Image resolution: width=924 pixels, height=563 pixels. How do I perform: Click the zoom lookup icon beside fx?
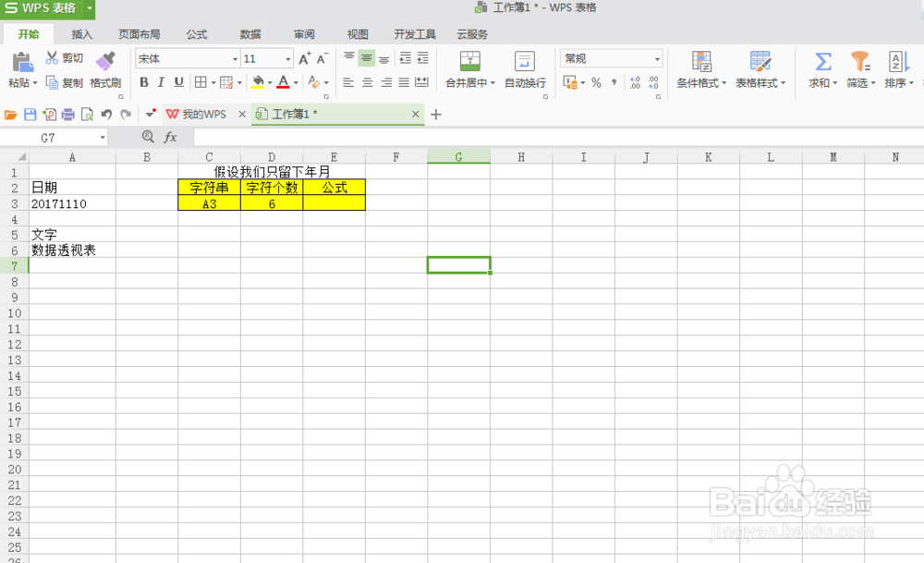[148, 137]
